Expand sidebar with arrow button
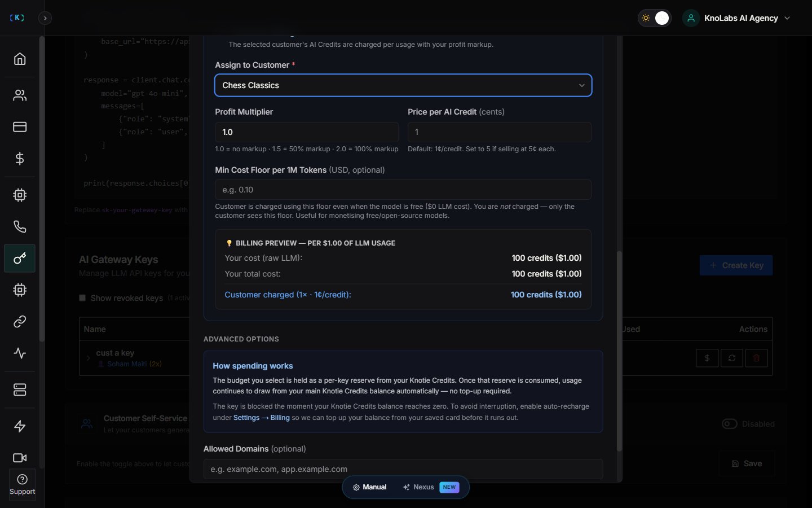This screenshot has width=812, height=508. tap(45, 18)
